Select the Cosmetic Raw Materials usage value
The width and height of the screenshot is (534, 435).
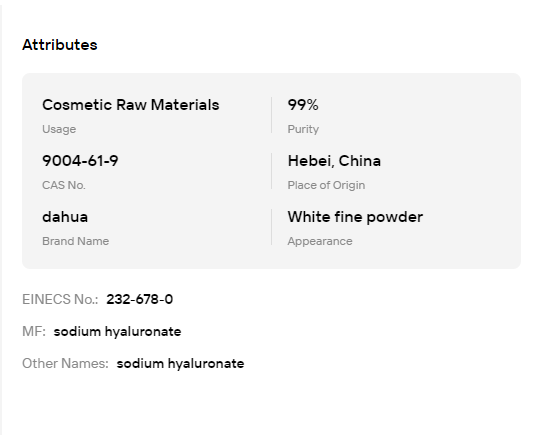click(130, 105)
